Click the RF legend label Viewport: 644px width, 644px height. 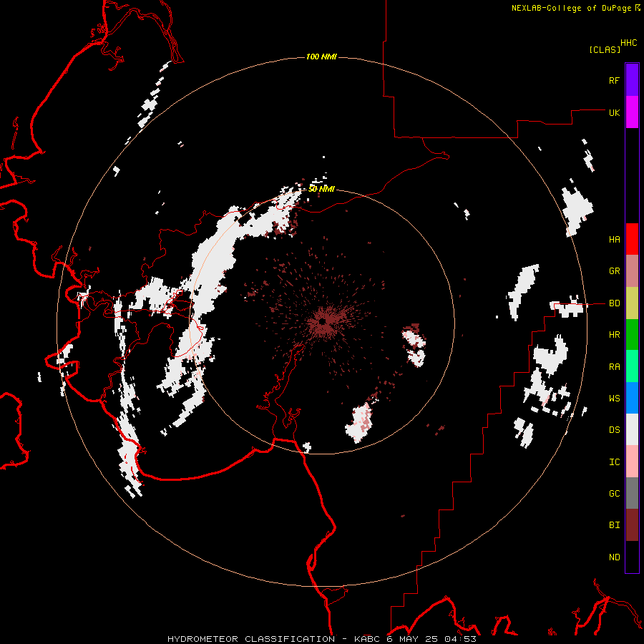click(614, 80)
